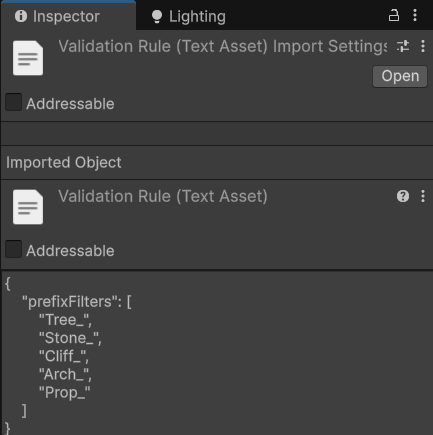Viewport: 433px width, 435px height.
Task: Open Imported Object Text Asset kebab menu
Action: (x=423, y=196)
